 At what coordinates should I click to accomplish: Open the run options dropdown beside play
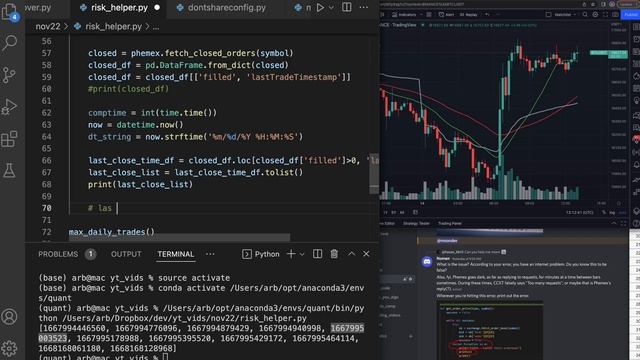point(331,7)
